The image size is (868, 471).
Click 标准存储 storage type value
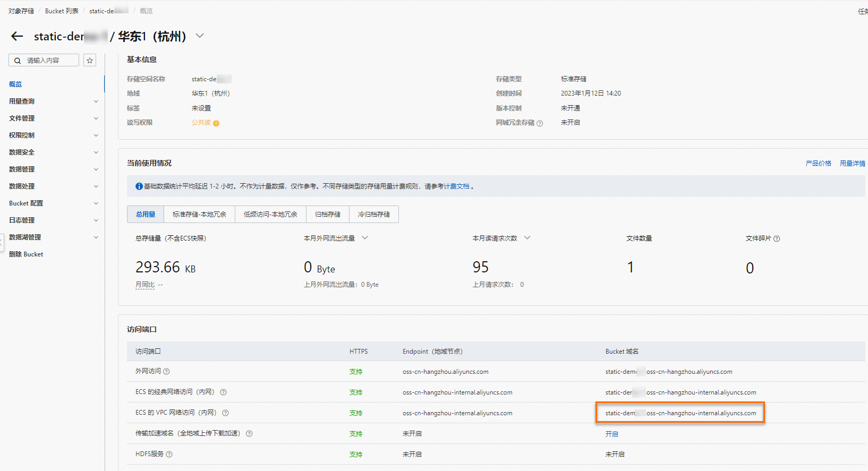[x=574, y=79]
